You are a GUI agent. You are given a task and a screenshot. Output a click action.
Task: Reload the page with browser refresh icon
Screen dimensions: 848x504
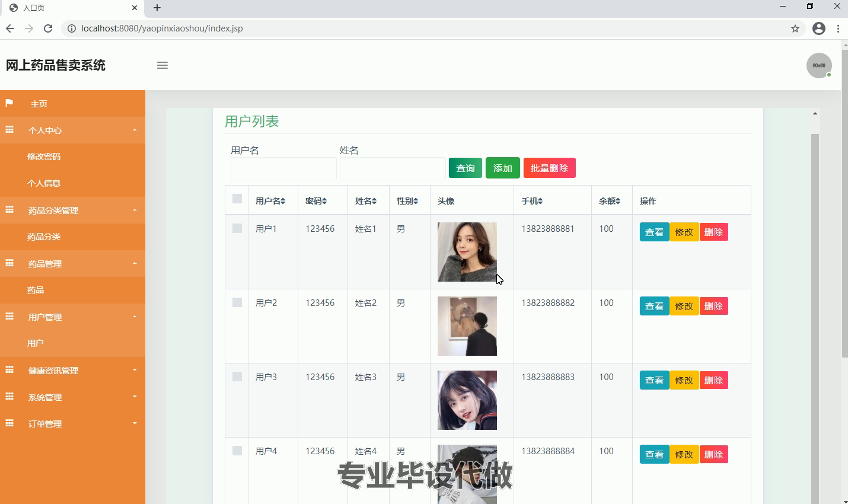pyautogui.click(x=48, y=28)
